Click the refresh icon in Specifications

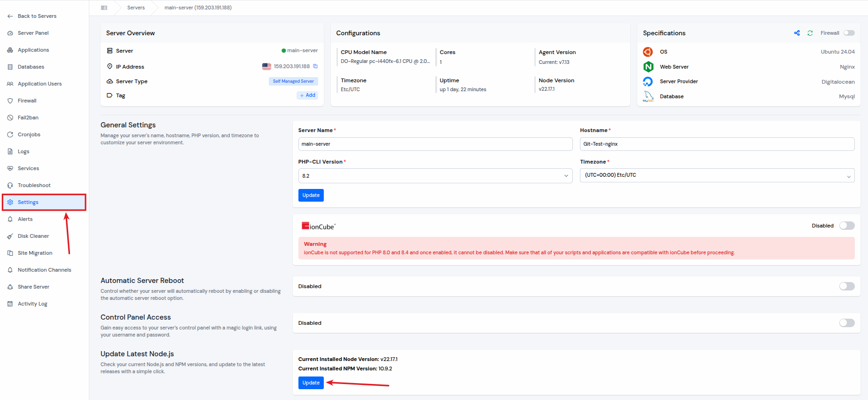tap(810, 33)
